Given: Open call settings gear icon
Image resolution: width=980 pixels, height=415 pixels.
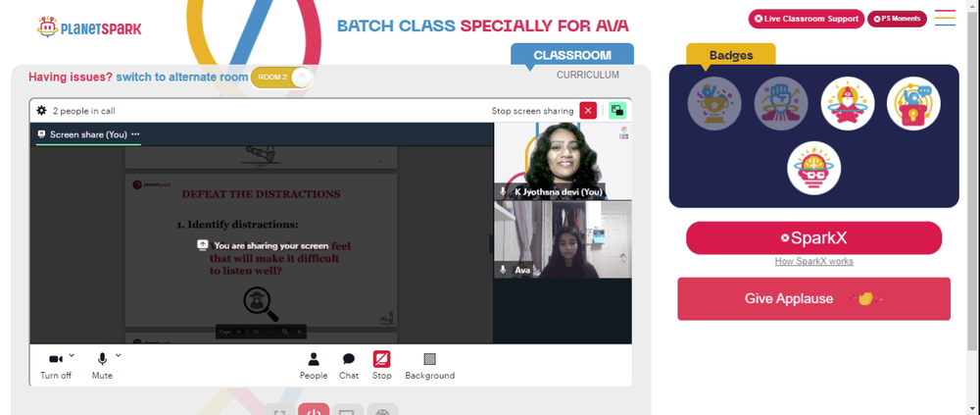Looking at the screenshot, I should 41,110.
